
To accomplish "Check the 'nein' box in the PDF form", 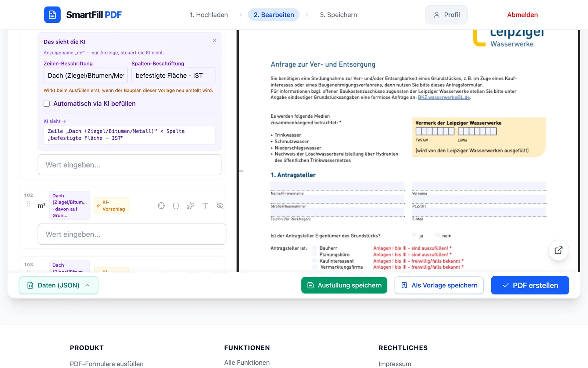I will coord(437,236).
